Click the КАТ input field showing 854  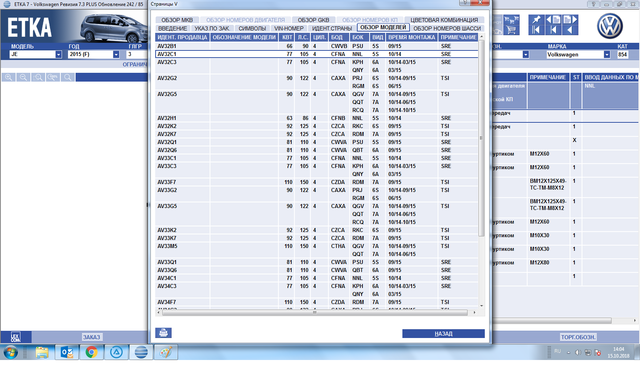pyautogui.click(x=623, y=54)
